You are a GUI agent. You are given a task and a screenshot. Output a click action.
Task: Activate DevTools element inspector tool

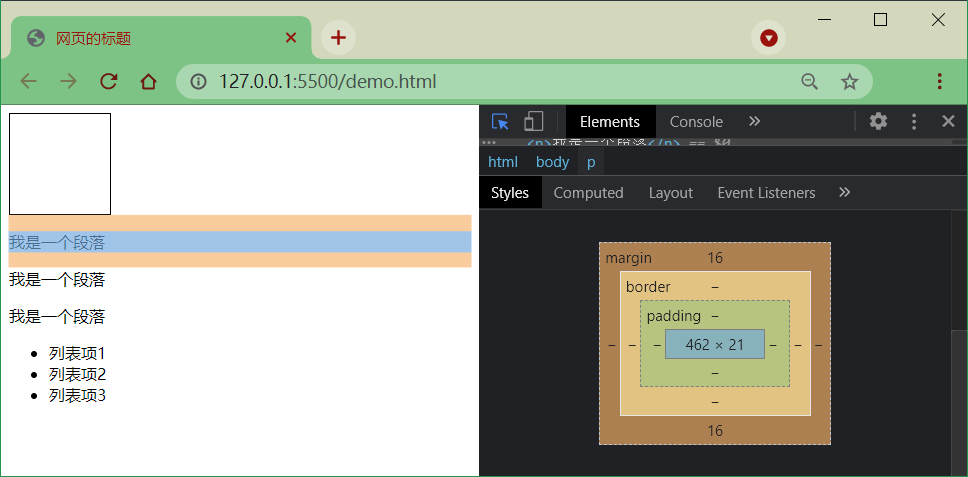pyautogui.click(x=500, y=122)
